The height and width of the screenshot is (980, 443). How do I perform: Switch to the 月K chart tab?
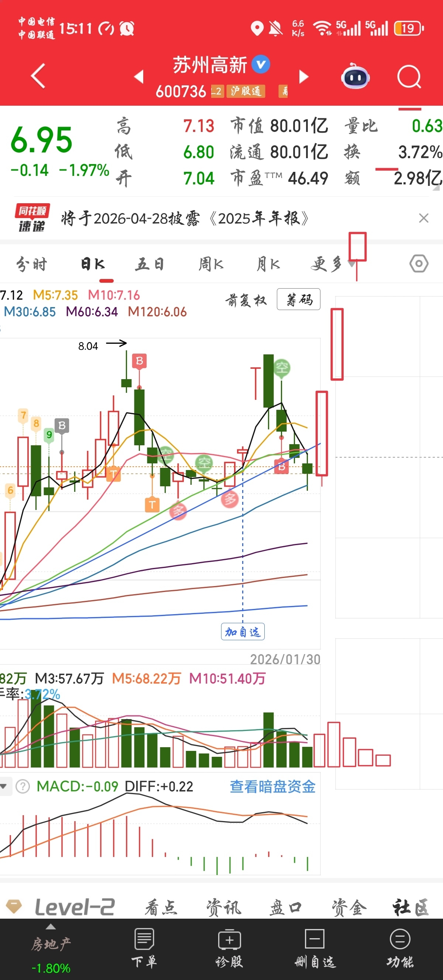(x=268, y=264)
